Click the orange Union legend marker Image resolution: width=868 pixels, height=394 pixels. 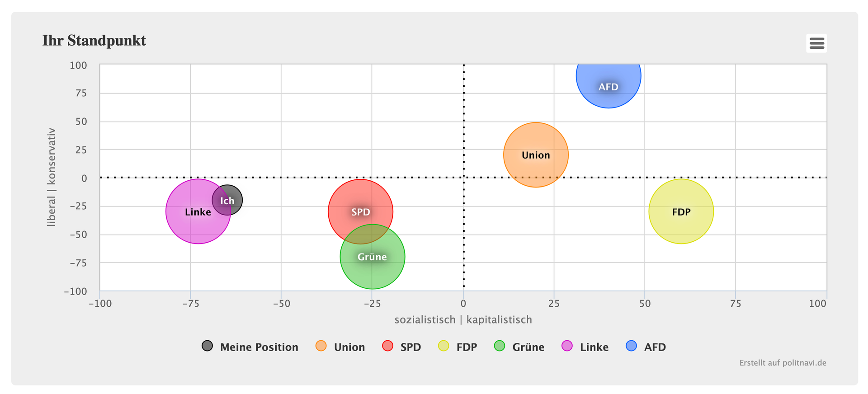(x=321, y=346)
